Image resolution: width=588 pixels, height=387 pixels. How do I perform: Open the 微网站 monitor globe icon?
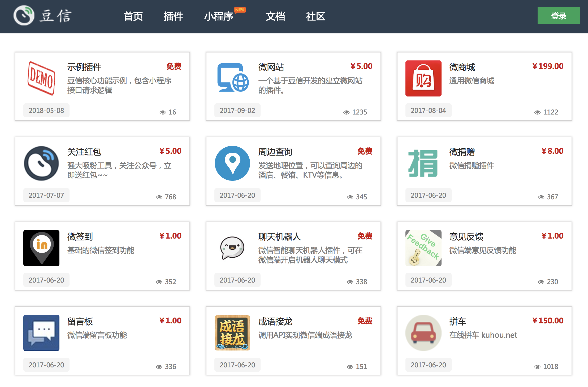[x=232, y=78]
